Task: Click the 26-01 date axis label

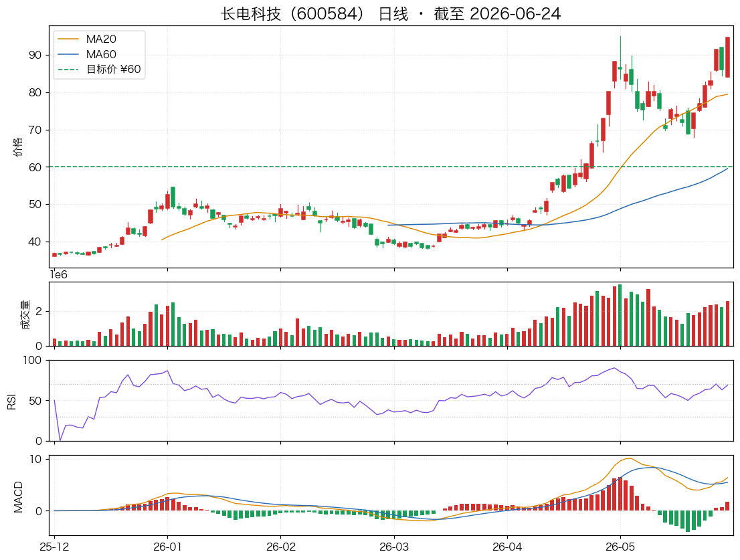Action: [x=167, y=547]
